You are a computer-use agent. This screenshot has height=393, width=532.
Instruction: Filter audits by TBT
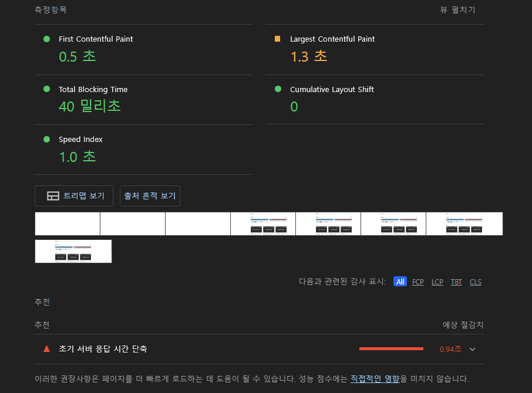click(x=456, y=282)
